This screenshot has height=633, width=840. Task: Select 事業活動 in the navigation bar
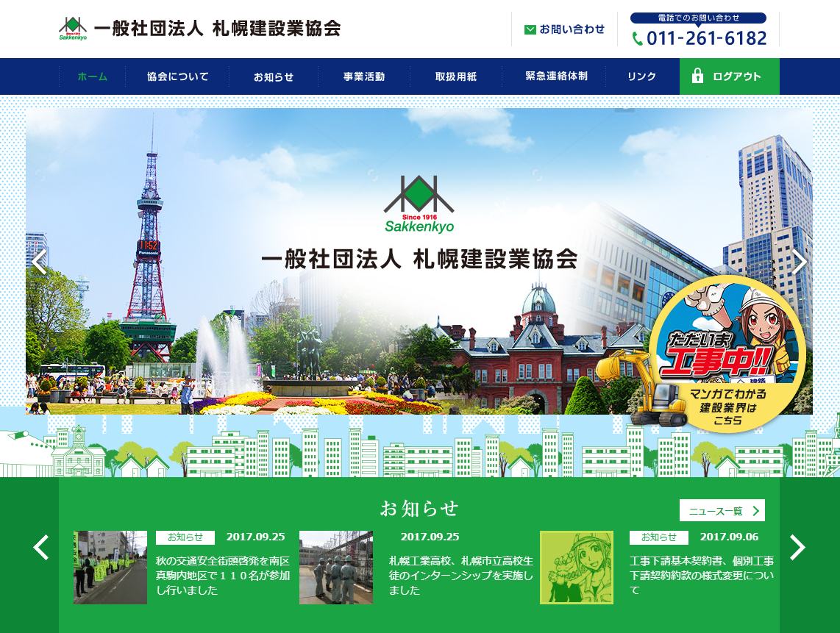tap(364, 76)
